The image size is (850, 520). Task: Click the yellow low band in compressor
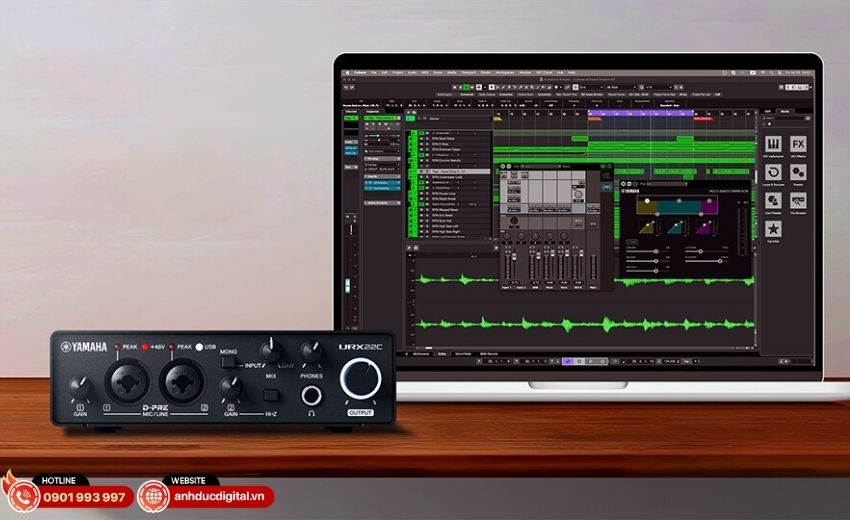coord(646,206)
